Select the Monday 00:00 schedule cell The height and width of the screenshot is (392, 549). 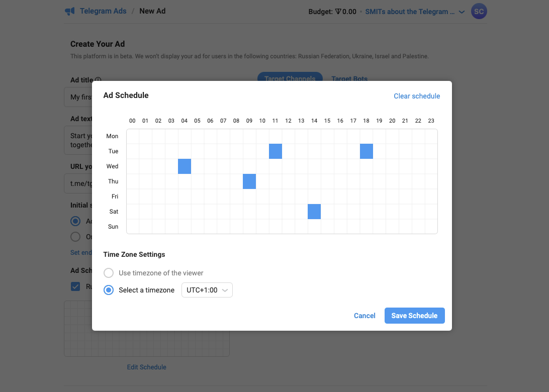point(133,136)
